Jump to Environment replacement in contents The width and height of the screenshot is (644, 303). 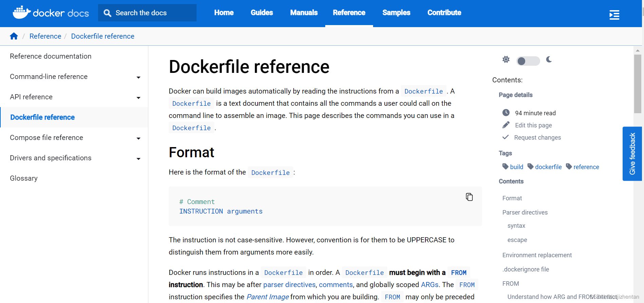pos(537,255)
